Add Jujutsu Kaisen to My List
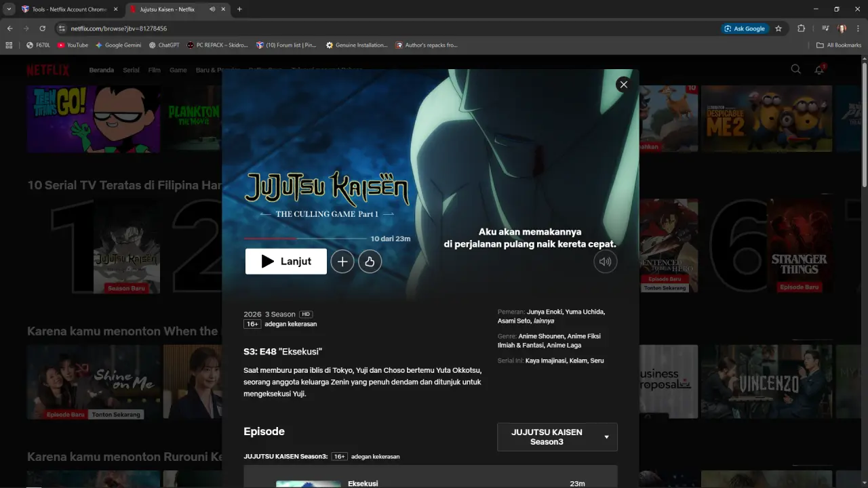 [342, 262]
